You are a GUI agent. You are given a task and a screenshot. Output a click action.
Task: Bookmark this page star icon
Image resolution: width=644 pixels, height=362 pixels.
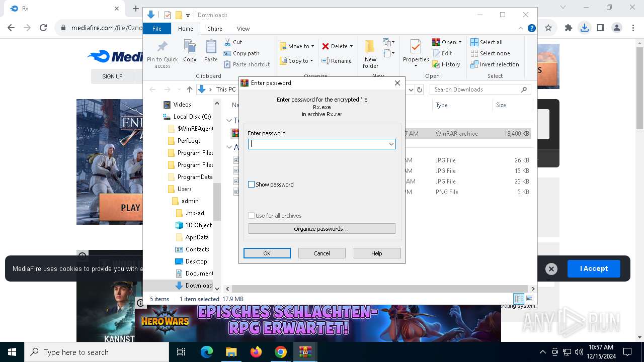548,28
